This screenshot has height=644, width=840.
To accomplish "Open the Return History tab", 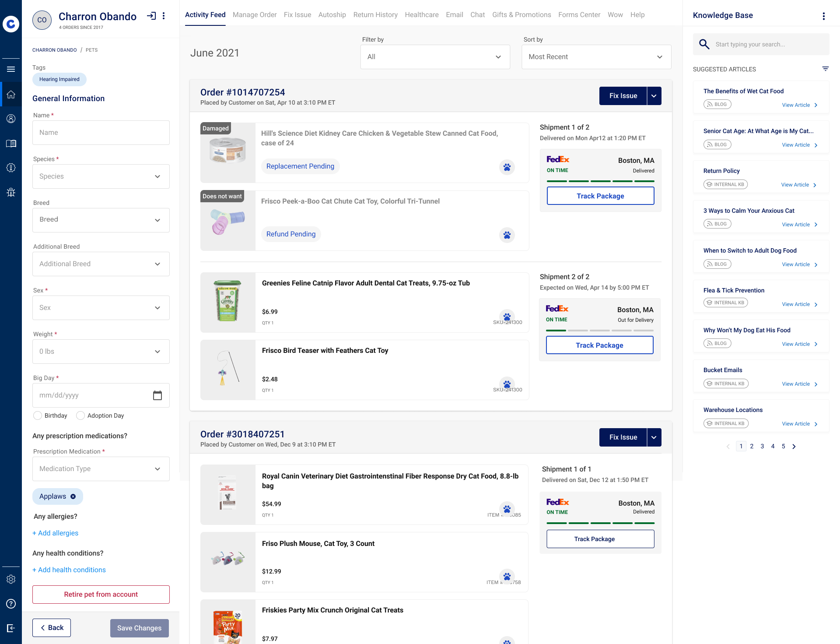I will 375,14.
